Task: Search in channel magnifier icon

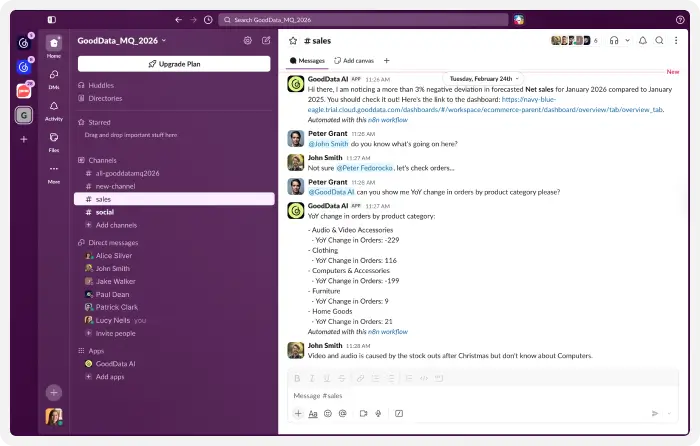Action: click(x=659, y=41)
